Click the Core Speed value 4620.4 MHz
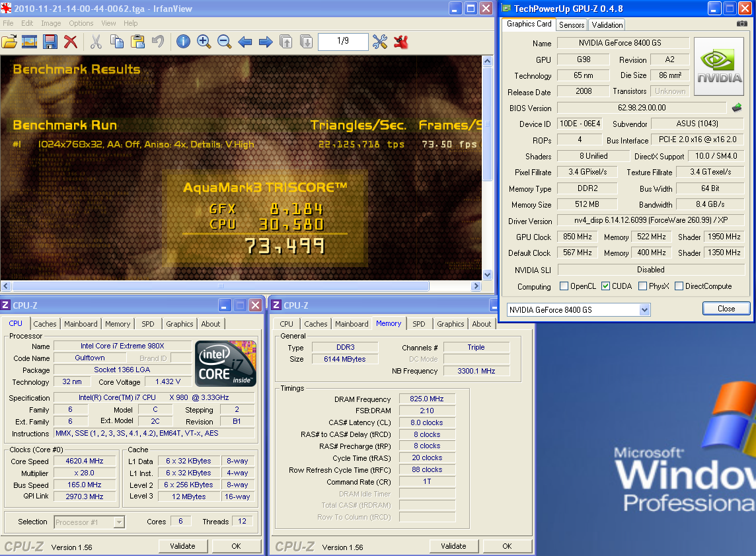The image size is (756, 556). 85,461
